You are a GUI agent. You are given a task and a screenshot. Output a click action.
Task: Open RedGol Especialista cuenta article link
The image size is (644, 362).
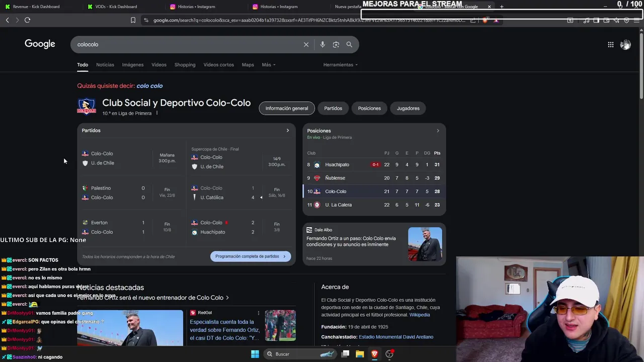tap(225, 330)
